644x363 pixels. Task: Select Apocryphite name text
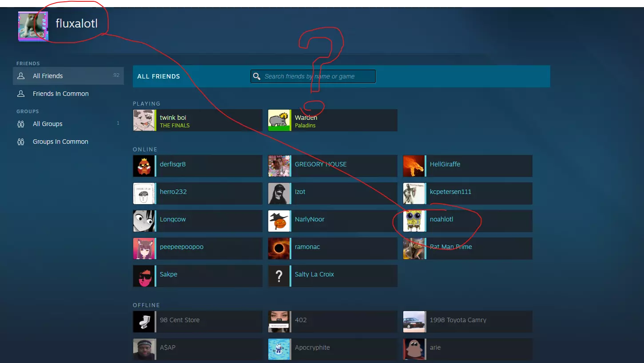(x=312, y=347)
